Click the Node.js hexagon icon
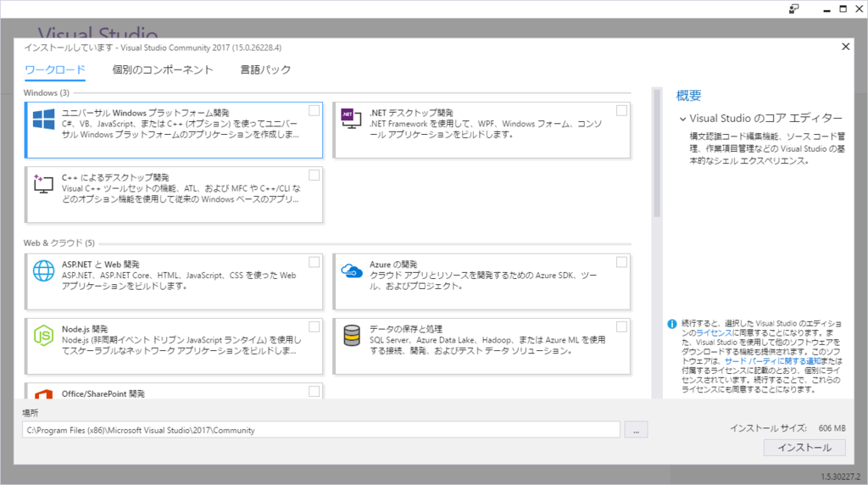Image resolution: width=868 pixels, height=485 pixels. (x=44, y=336)
